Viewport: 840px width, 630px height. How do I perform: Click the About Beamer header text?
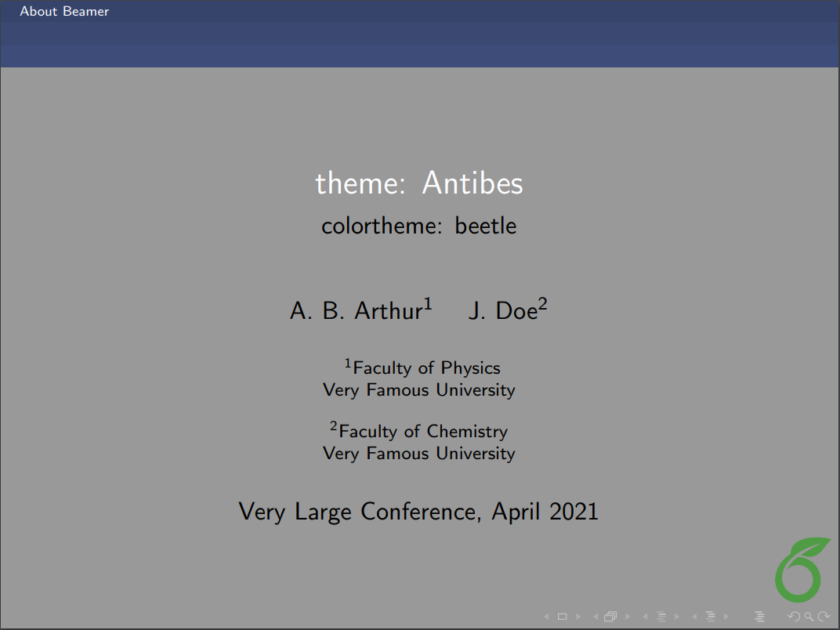tap(64, 11)
